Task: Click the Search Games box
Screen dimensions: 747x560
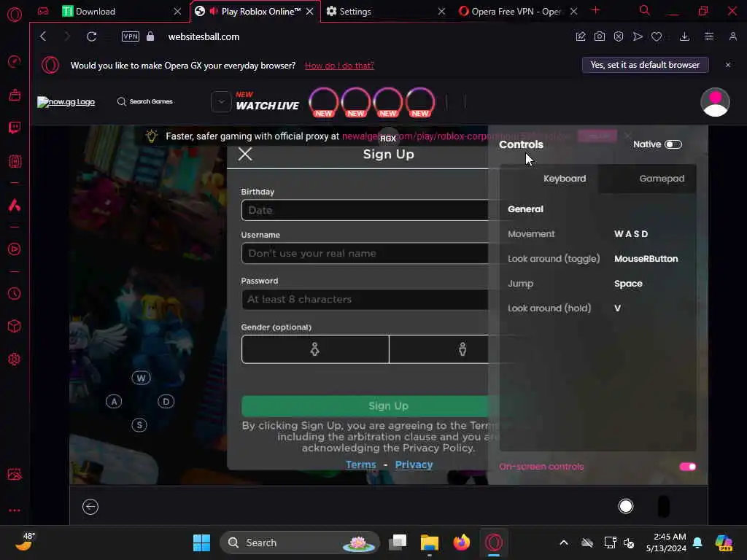Action: (145, 101)
